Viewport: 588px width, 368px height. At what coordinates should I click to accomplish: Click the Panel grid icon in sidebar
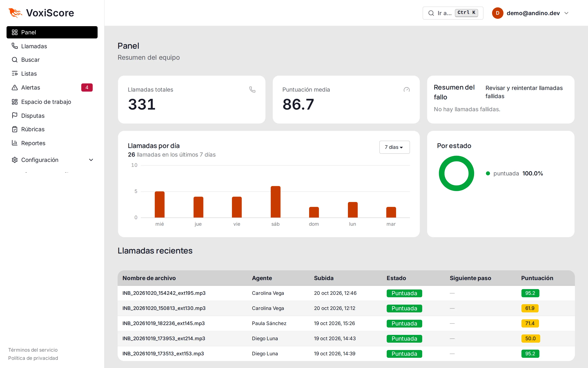[x=14, y=32]
